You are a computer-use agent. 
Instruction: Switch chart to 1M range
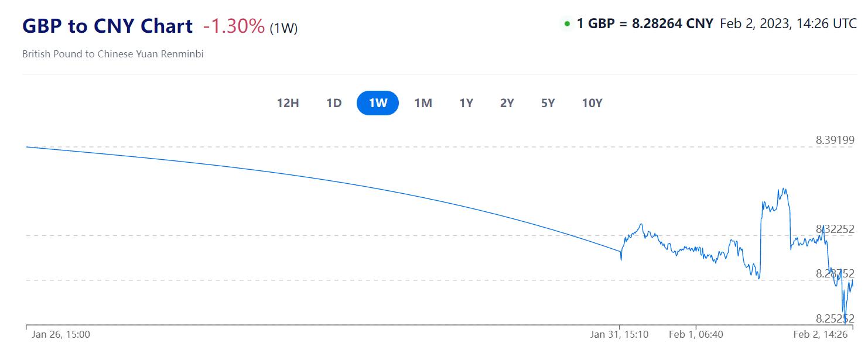point(423,103)
